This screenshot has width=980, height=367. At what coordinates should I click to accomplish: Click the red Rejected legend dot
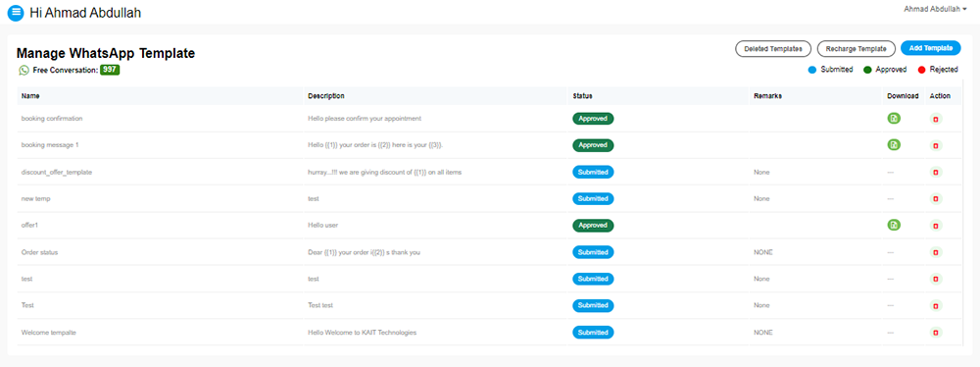921,70
